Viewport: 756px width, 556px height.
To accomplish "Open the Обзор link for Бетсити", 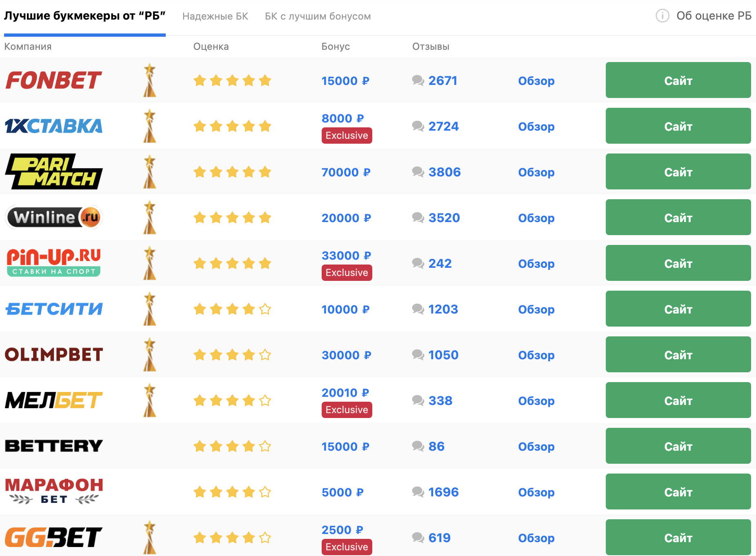I will coord(536,309).
